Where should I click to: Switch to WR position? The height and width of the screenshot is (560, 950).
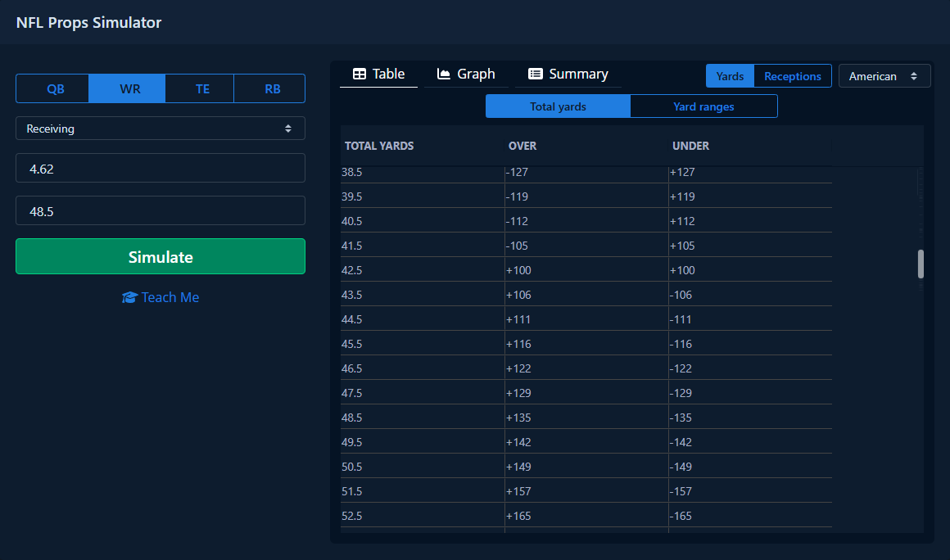tap(129, 89)
